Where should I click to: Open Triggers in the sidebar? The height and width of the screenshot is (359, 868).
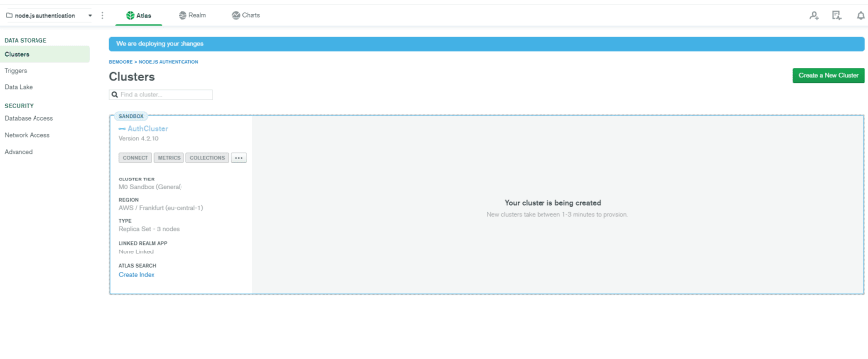tap(16, 71)
